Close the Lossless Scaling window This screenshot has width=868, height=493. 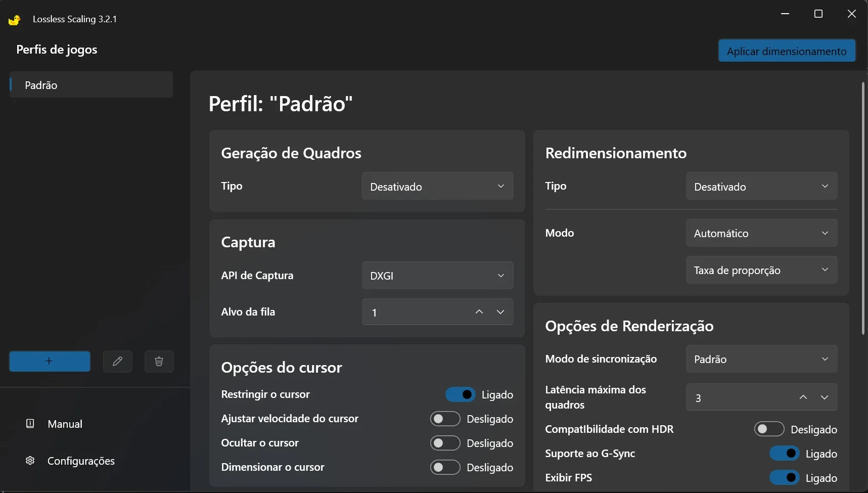[852, 14]
